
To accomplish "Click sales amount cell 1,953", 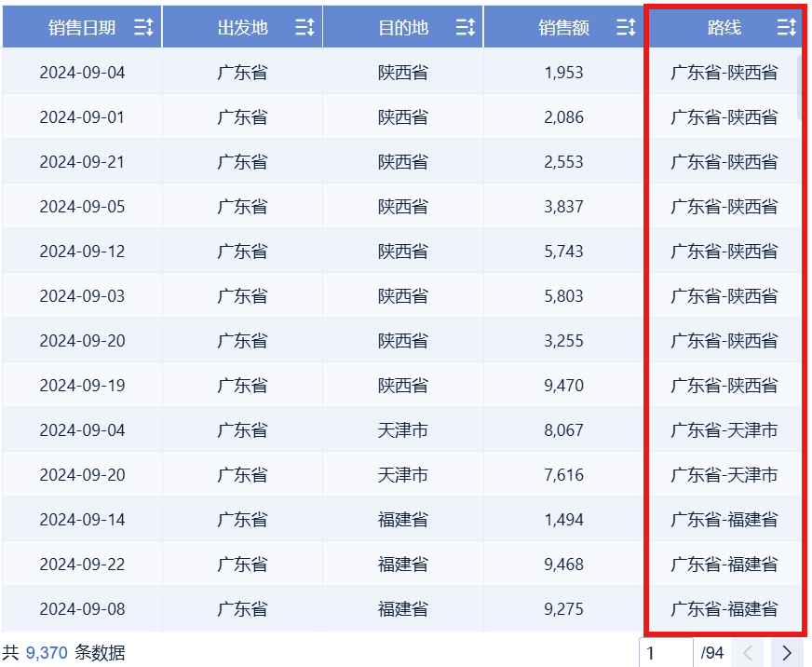I will point(563,73).
